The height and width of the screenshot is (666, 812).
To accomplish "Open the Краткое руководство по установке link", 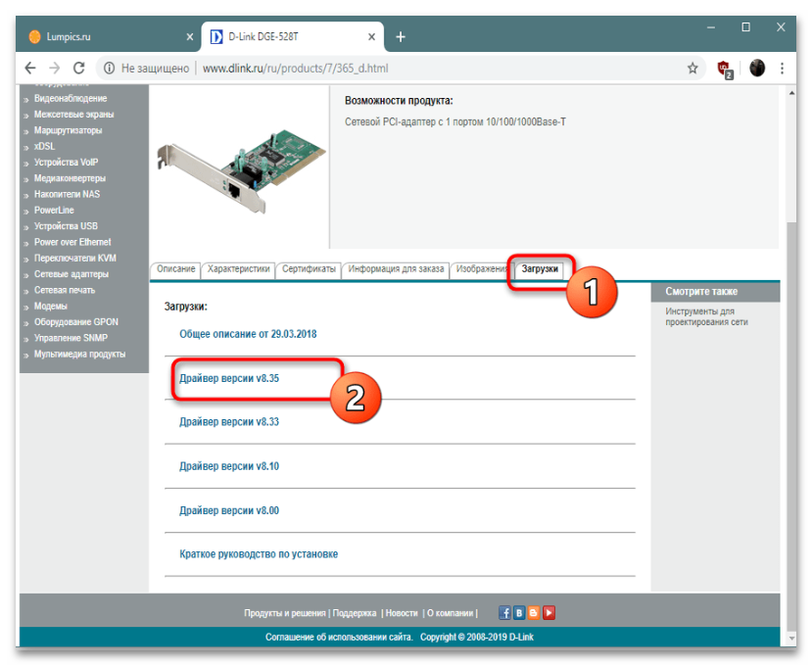I will click(259, 554).
